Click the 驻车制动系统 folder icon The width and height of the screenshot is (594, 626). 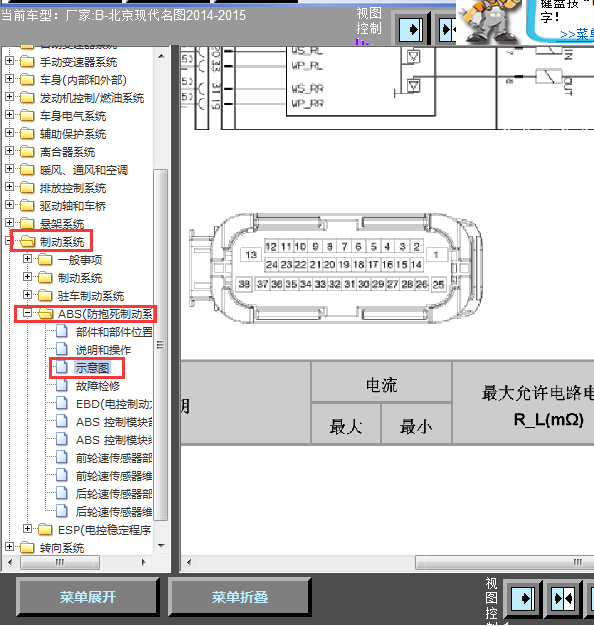[45, 295]
